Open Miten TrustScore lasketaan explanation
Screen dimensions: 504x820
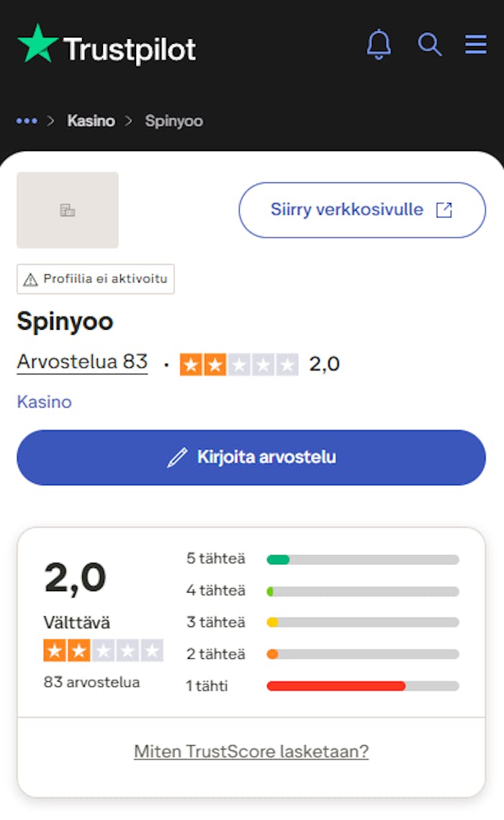click(251, 752)
